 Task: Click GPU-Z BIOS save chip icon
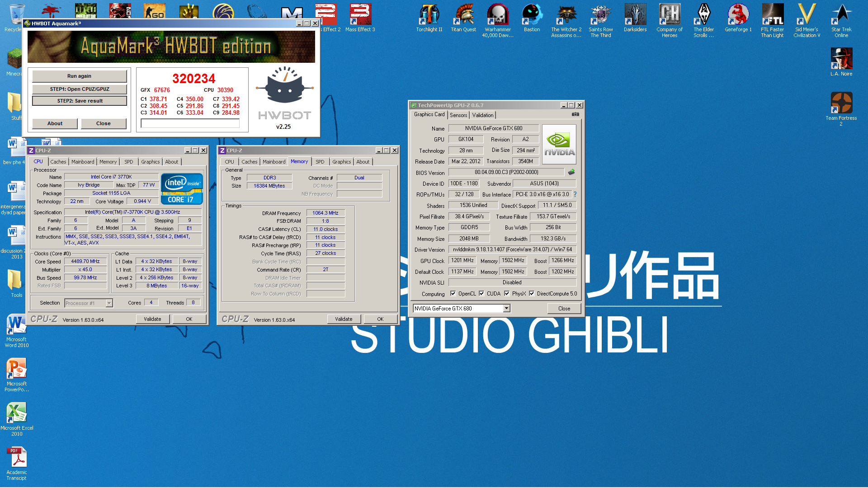click(x=571, y=172)
